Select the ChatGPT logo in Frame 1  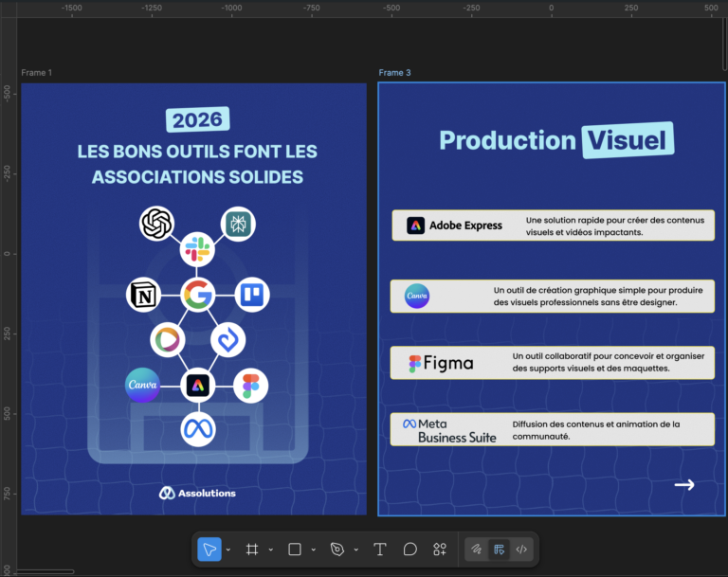157,224
